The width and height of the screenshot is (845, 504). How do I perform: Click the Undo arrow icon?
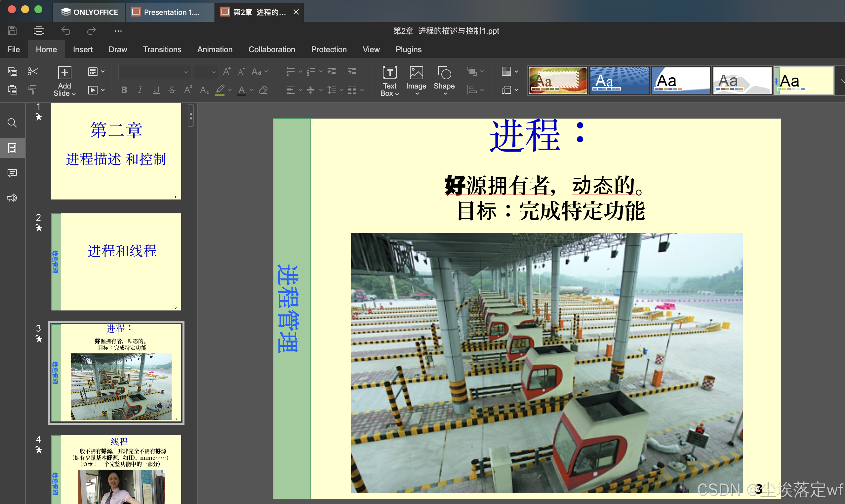(x=65, y=31)
